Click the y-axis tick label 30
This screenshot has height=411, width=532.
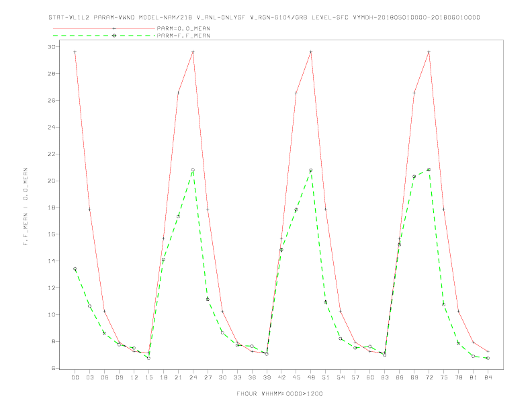(52, 47)
